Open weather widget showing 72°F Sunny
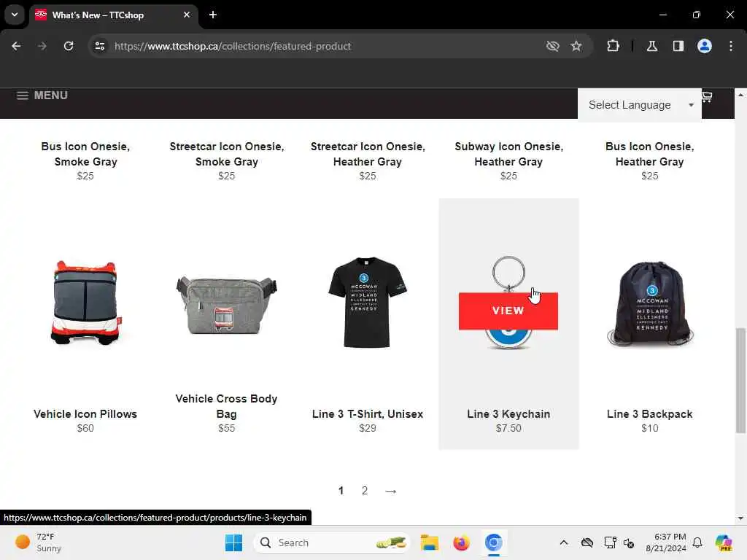747x560 pixels. pyautogui.click(x=38, y=542)
